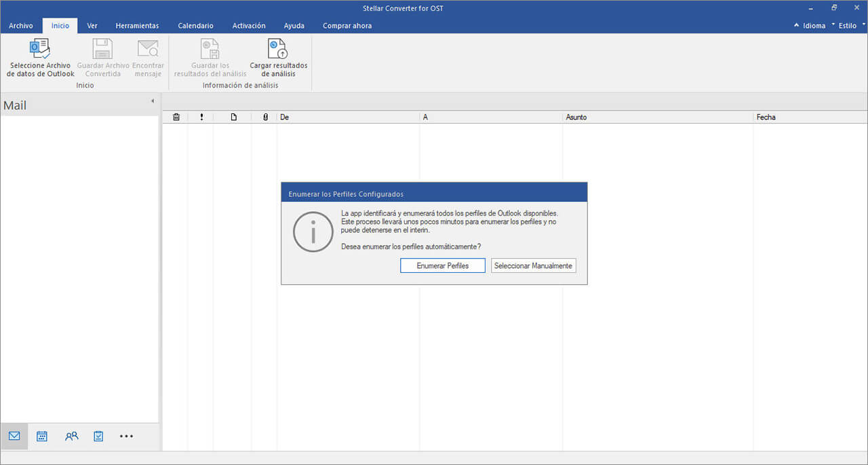The image size is (868, 465).
Task: Show more navigation options ellipsis
Action: click(127, 436)
